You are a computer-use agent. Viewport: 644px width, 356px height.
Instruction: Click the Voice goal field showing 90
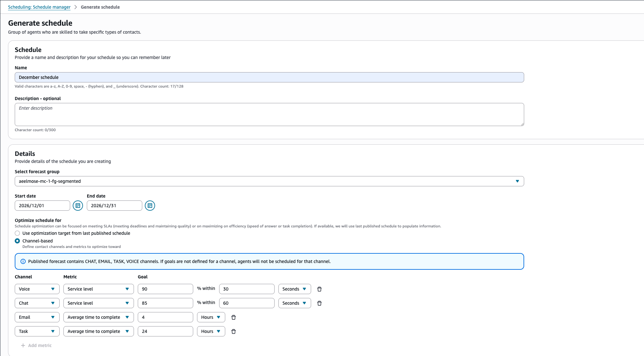pyautogui.click(x=165, y=289)
